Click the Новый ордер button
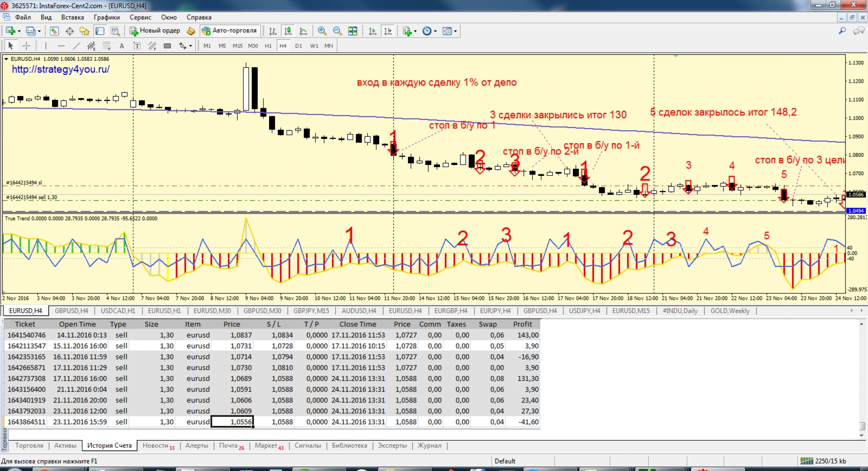Screen dimensions: 868x471 [x=155, y=31]
